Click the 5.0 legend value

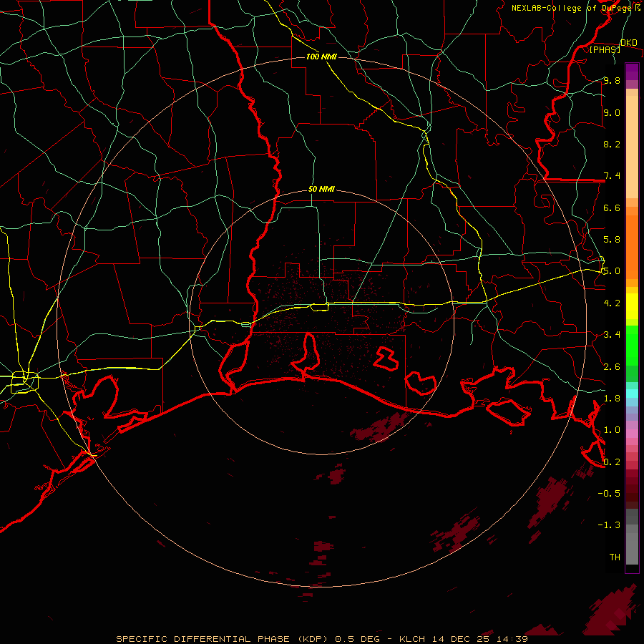tap(612, 271)
